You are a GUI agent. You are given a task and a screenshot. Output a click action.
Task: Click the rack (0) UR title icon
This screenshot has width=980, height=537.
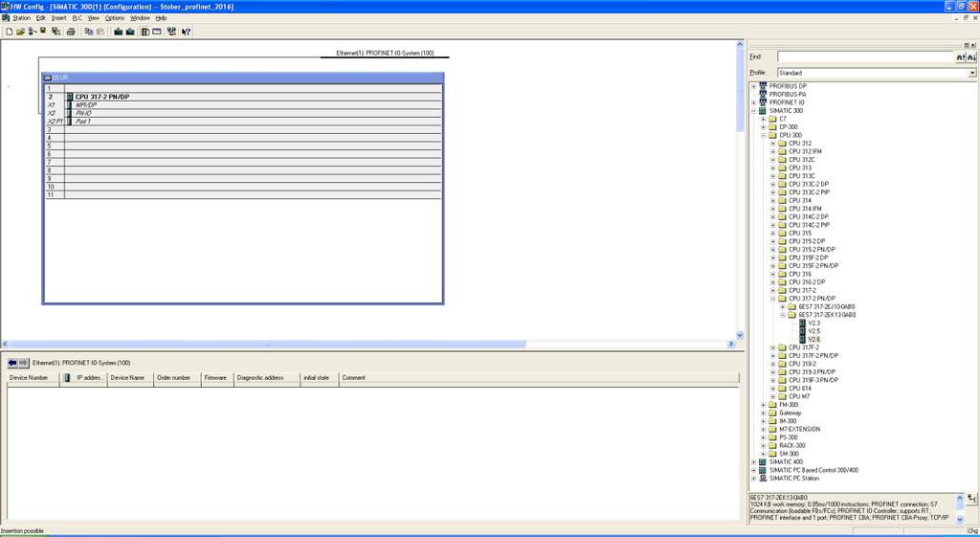point(47,78)
